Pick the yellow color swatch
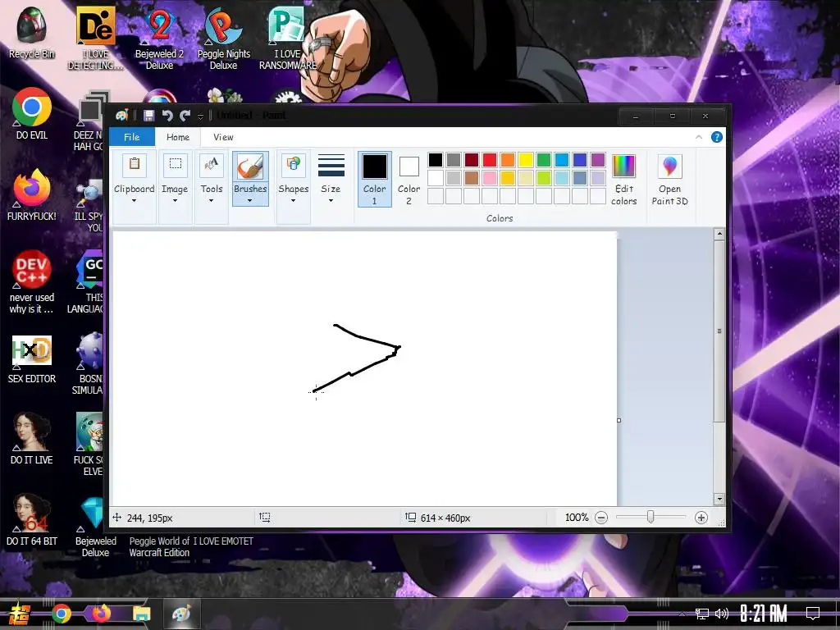Screen dimensions: 840x630 (x=526, y=160)
